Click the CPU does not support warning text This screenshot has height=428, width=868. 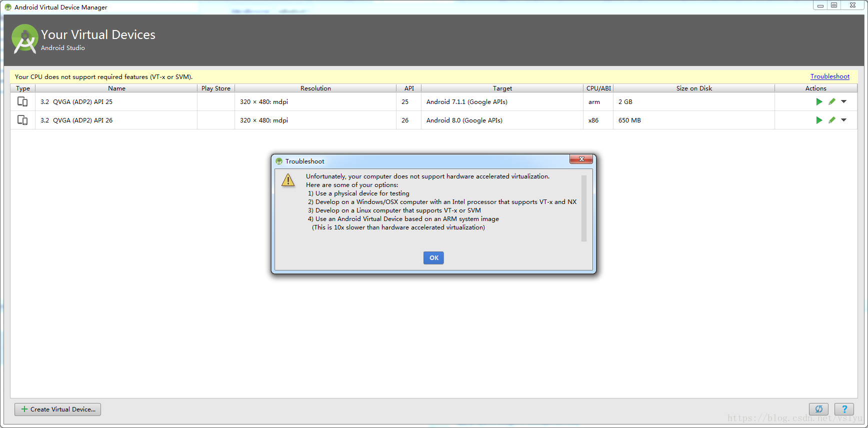click(103, 76)
